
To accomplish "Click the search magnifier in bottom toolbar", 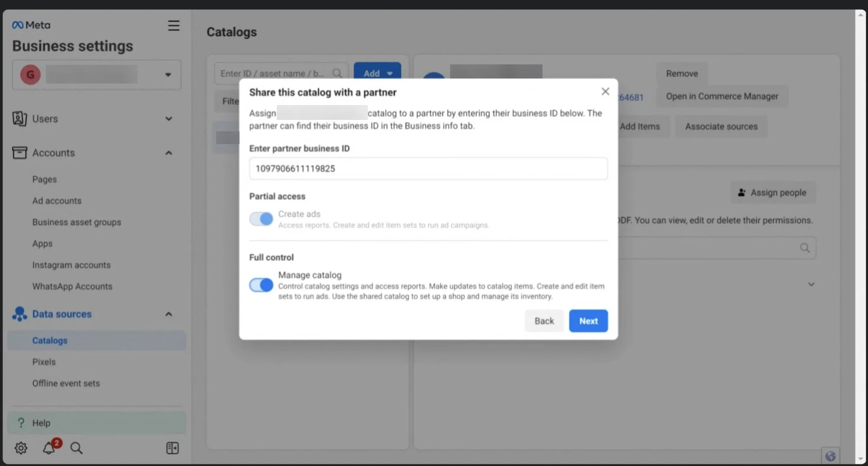I will [76, 448].
